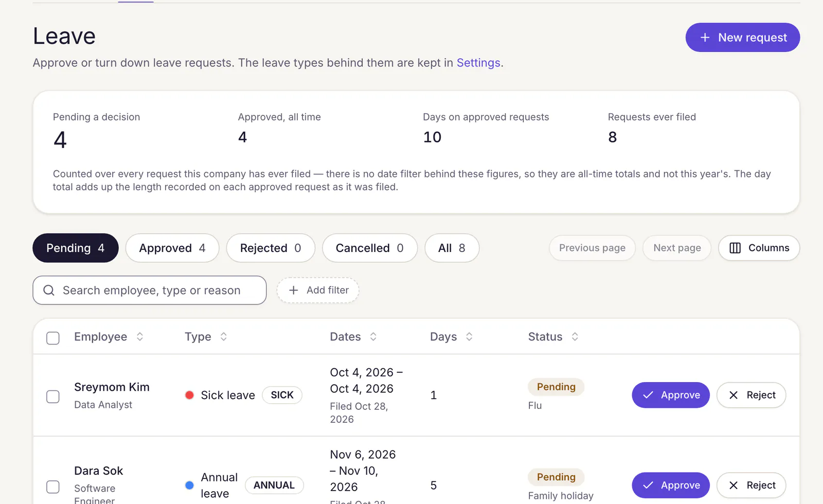
Task: Click Pending status badge for Sreymom Kim
Action: (x=556, y=387)
